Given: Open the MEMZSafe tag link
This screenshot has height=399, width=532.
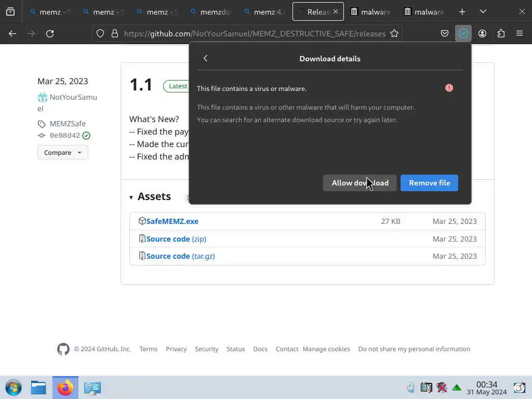Looking at the screenshot, I should 68,124.
